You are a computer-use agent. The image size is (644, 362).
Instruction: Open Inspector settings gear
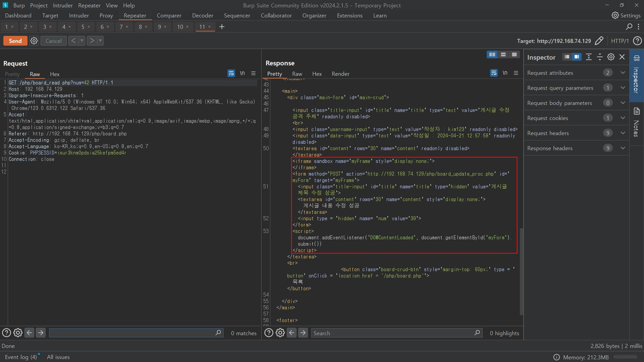coord(611,57)
